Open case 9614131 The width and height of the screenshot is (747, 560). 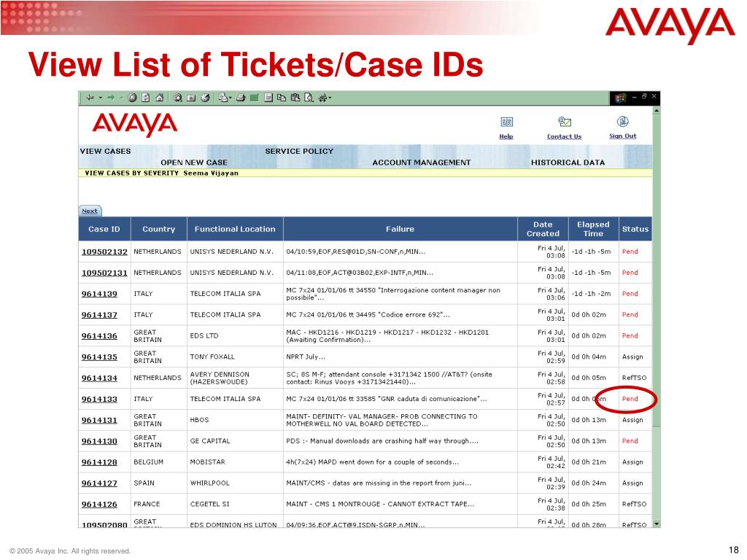click(99, 420)
